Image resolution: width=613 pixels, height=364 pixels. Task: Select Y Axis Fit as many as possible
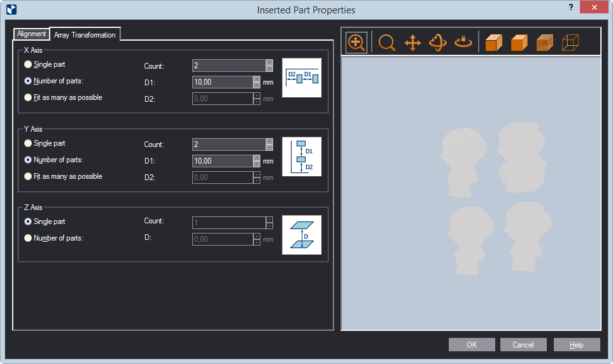[63, 176]
